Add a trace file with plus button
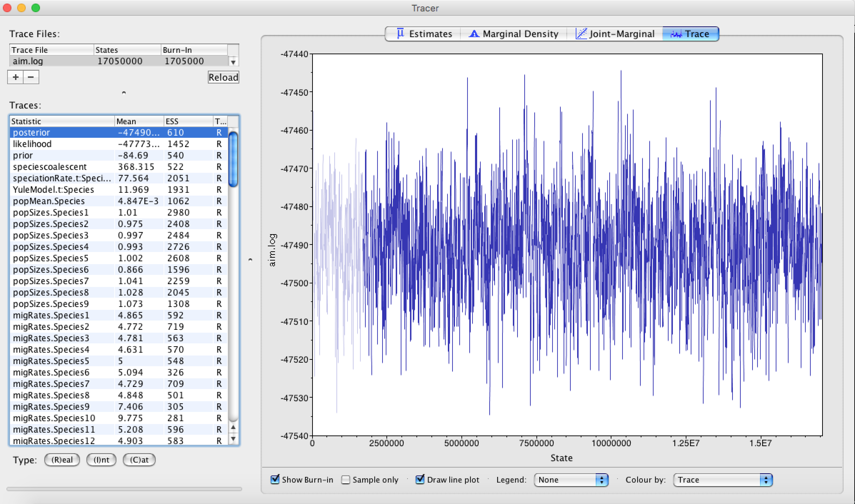 point(15,77)
